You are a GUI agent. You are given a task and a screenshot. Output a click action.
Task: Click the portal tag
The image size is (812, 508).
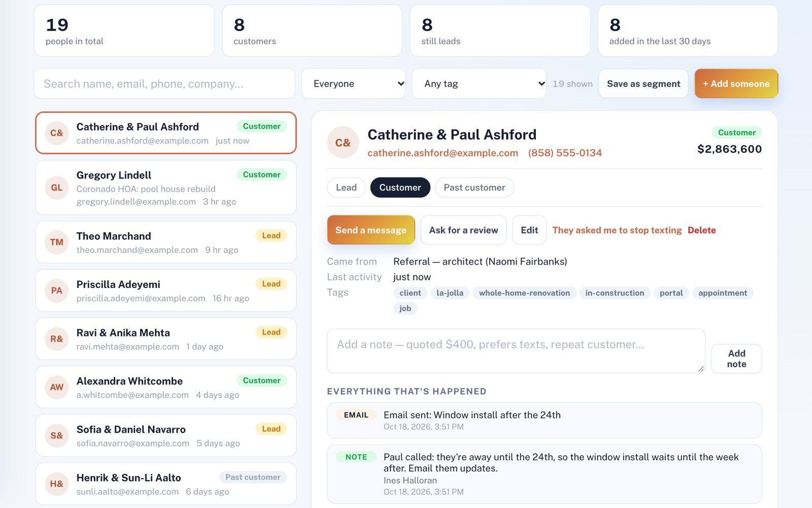tap(671, 293)
